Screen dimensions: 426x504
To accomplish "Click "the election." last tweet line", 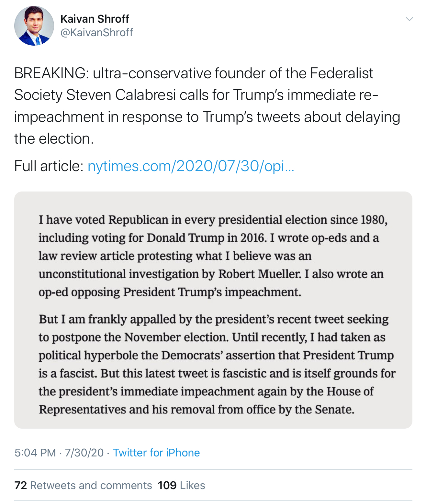I will click(54, 139).
